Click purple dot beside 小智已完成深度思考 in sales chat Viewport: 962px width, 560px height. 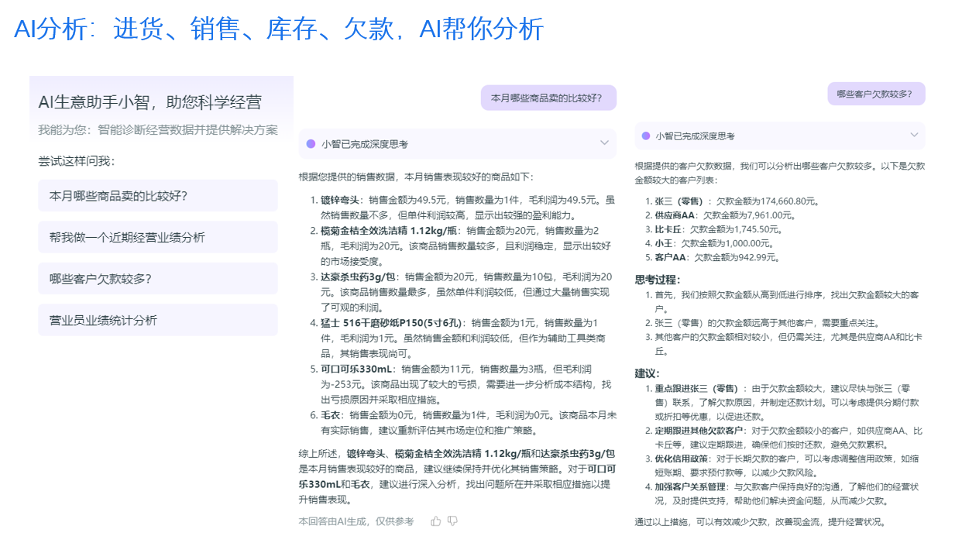pos(311,143)
